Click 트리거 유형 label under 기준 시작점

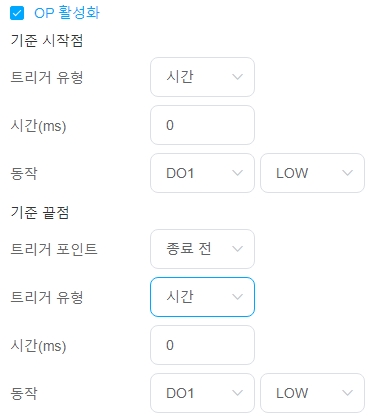[x=47, y=77]
